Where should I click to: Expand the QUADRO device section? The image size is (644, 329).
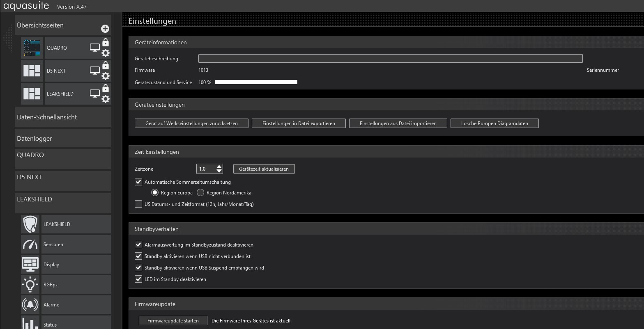[x=63, y=159]
